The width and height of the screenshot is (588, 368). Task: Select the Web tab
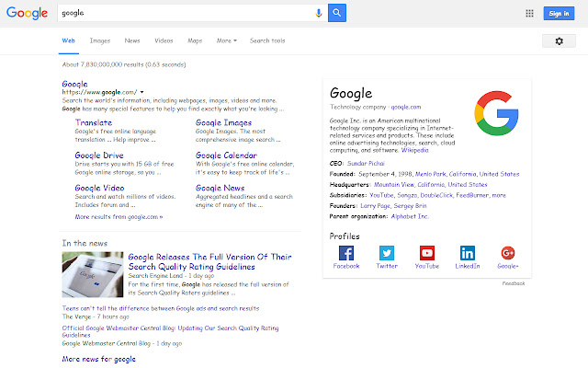(69, 40)
